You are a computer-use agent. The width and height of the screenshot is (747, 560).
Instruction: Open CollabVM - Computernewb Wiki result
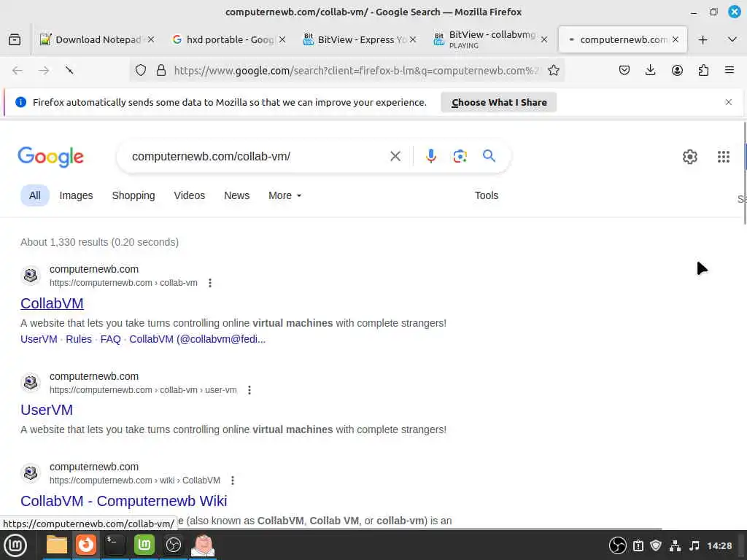pos(124,501)
